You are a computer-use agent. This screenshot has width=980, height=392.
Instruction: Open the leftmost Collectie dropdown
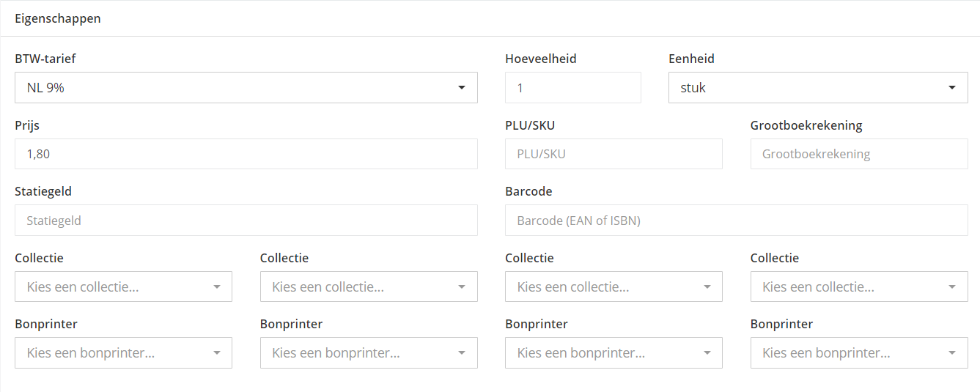point(123,286)
